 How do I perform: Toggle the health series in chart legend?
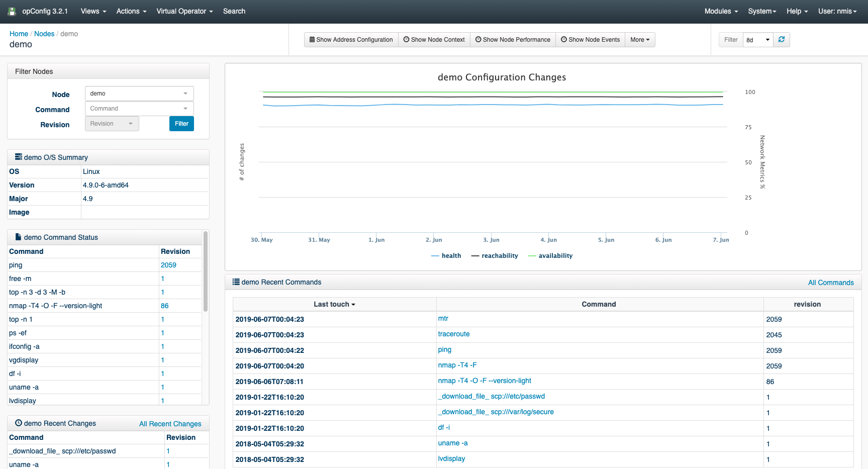(446, 256)
